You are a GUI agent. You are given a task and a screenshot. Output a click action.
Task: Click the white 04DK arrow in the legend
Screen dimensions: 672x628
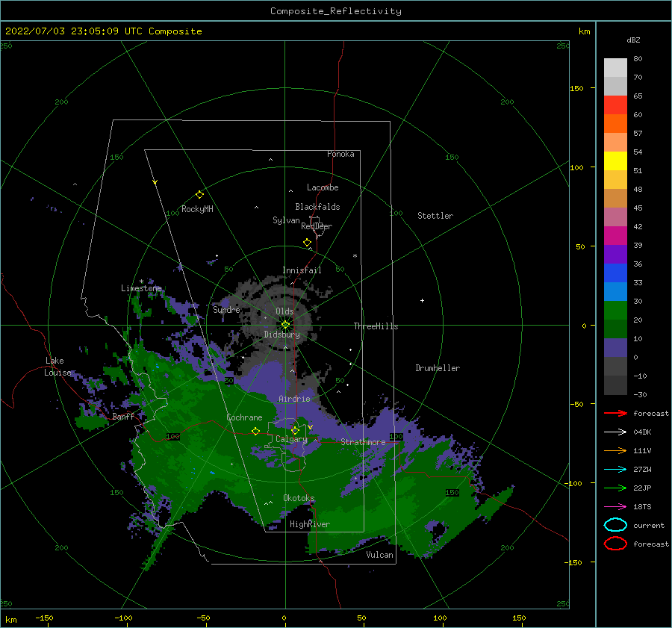click(x=615, y=432)
